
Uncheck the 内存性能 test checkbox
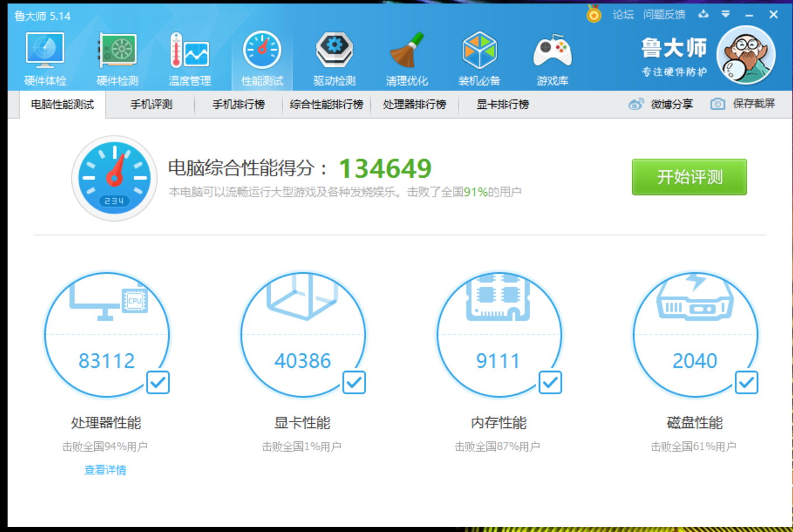click(x=550, y=383)
